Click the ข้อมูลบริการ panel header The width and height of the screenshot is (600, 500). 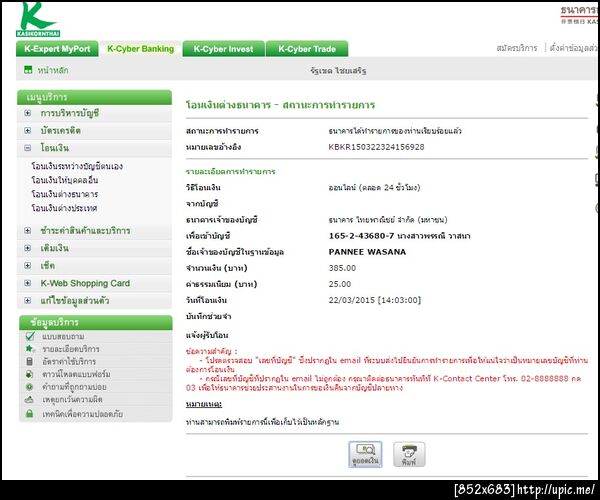pos(96,322)
